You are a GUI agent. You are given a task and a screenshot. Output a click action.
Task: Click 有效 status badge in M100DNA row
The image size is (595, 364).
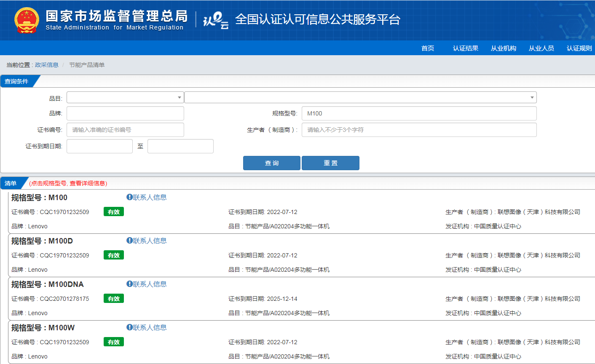(x=114, y=299)
